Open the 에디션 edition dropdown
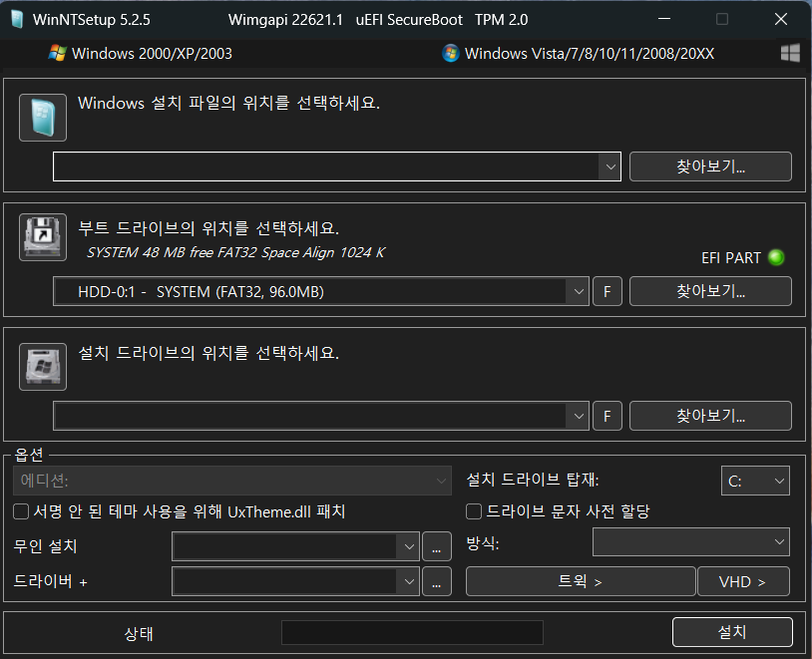The width and height of the screenshot is (812, 659). [232, 481]
